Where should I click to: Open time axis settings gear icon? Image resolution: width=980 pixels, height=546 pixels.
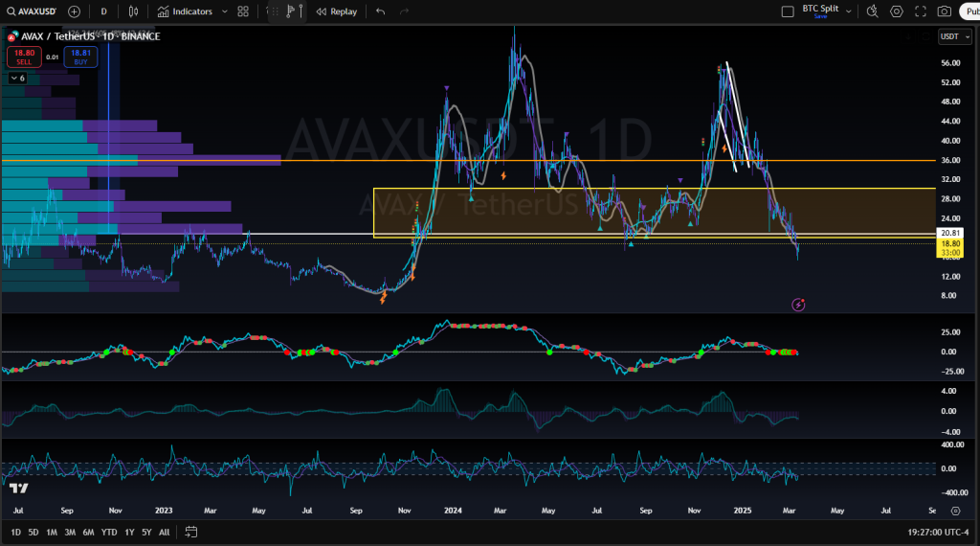click(x=956, y=511)
